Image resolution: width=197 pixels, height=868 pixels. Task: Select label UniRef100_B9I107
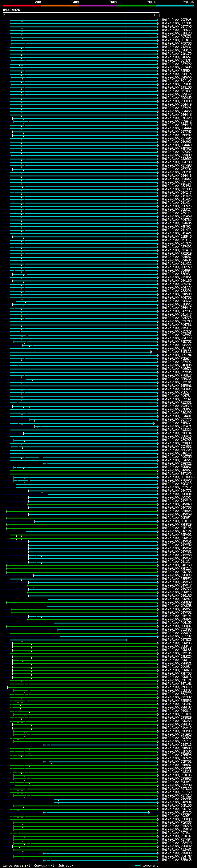tap(177, 81)
